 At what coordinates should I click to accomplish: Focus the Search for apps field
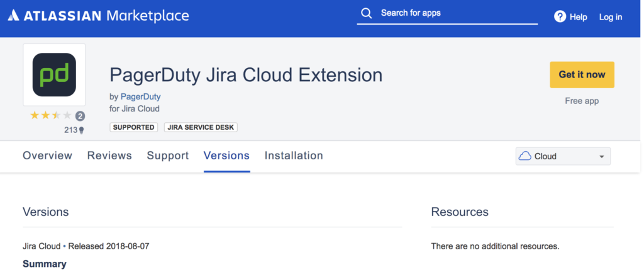pos(447,13)
